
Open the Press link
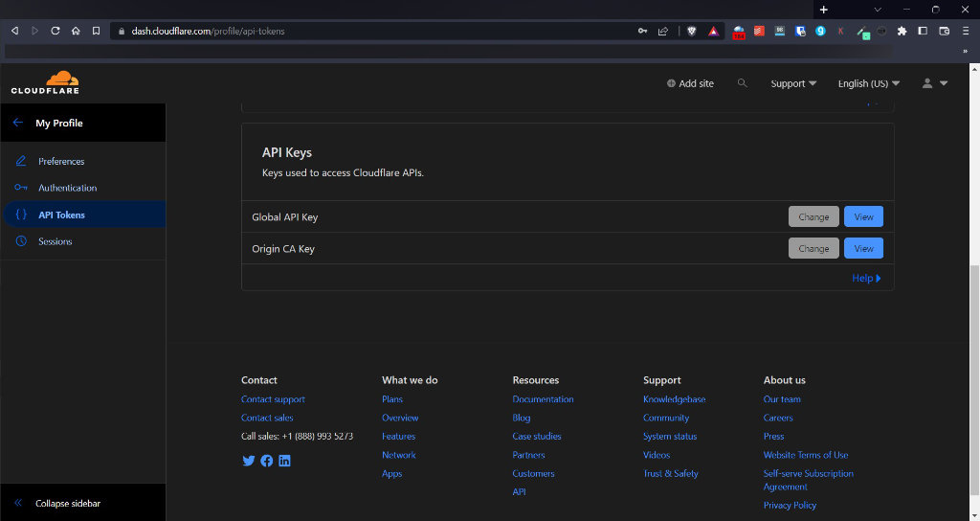pos(773,436)
